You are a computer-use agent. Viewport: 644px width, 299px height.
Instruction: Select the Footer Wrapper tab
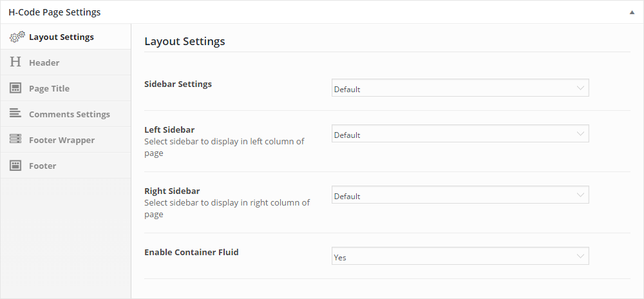point(61,140)
